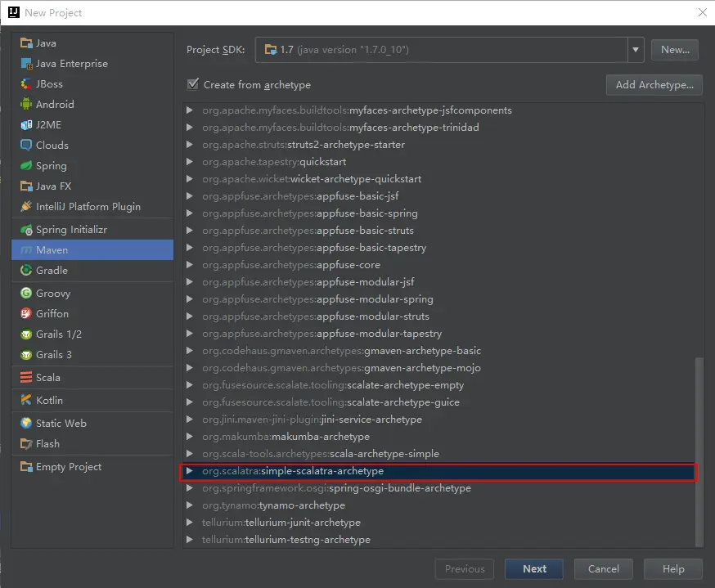Expand appfuse-basic-jsf archetype
This screenshot has height=588, width=715.
[x=189, y=196]
